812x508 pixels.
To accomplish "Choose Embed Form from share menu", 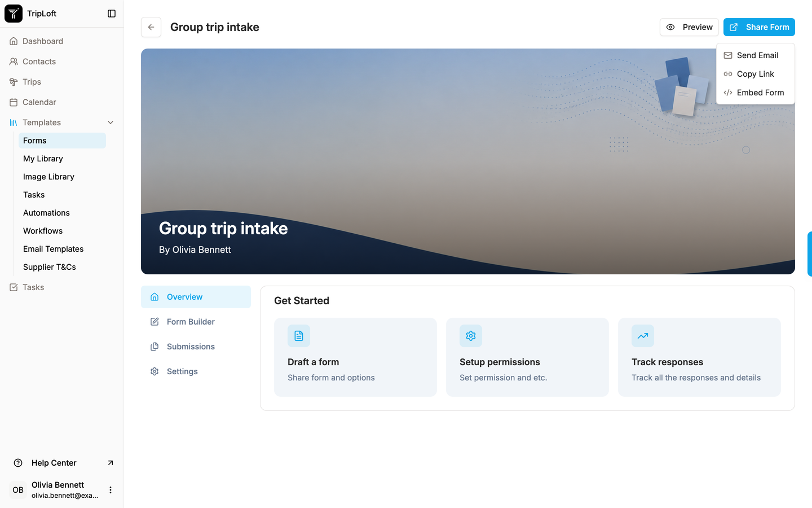I will click(x=755, y=93).
